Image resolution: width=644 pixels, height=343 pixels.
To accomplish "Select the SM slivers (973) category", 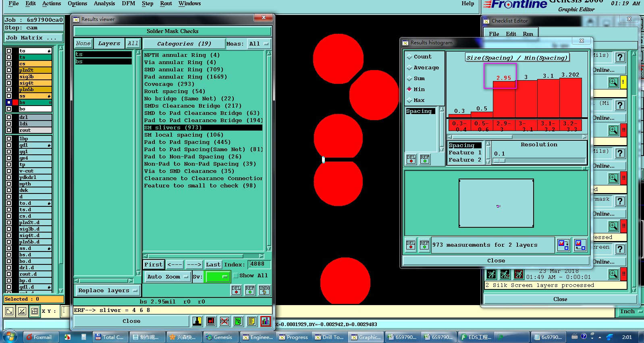I will pyautogui.click(x=203, y=127).
